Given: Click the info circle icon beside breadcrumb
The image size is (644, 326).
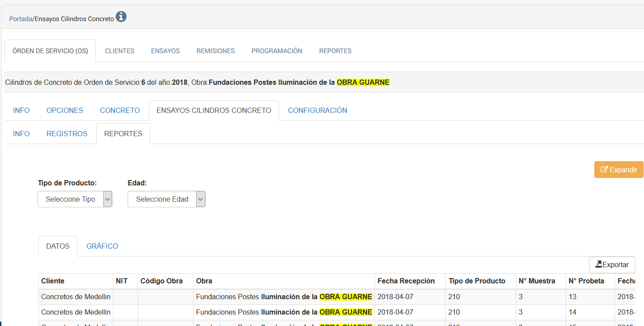Looking at the screenshot, I should [x=121, y=17].
